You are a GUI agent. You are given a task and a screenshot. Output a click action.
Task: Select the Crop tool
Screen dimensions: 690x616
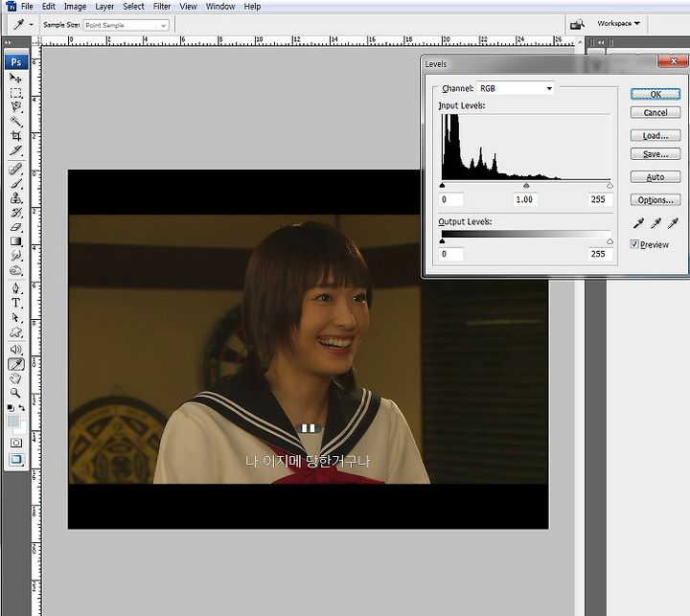click(15, 135)
